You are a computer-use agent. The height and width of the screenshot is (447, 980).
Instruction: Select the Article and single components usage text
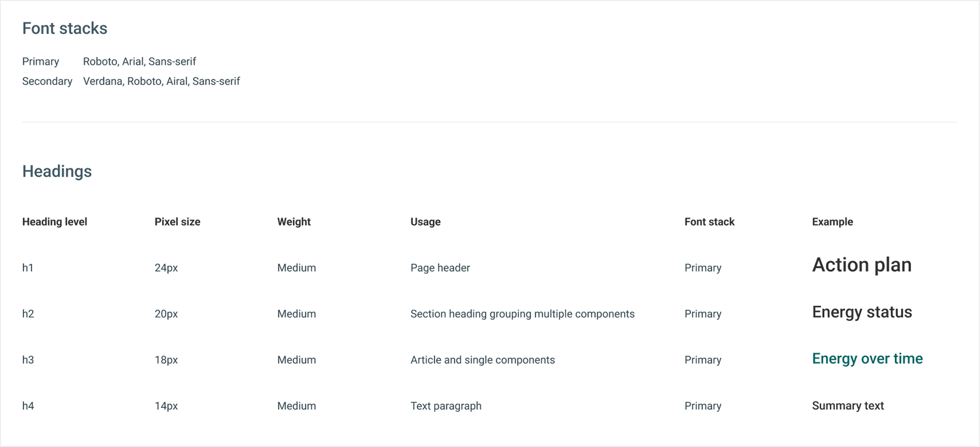[483, 360]
